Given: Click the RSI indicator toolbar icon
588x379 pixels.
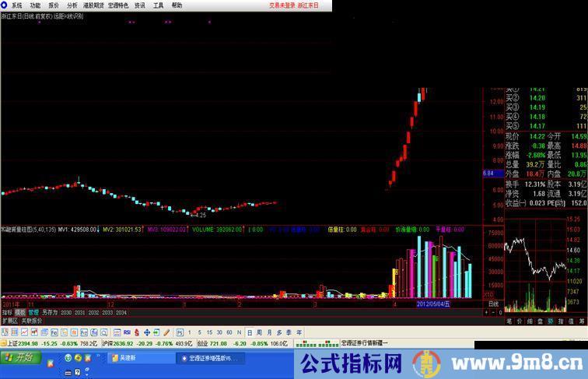Looking at the screenshot, I should click(127, 332).
